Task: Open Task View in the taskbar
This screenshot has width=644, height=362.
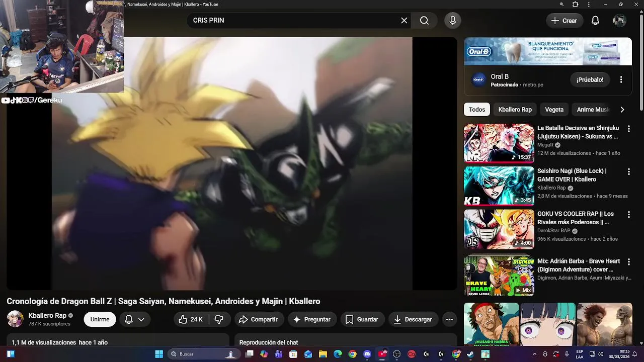Action: (x=249, y=354)
